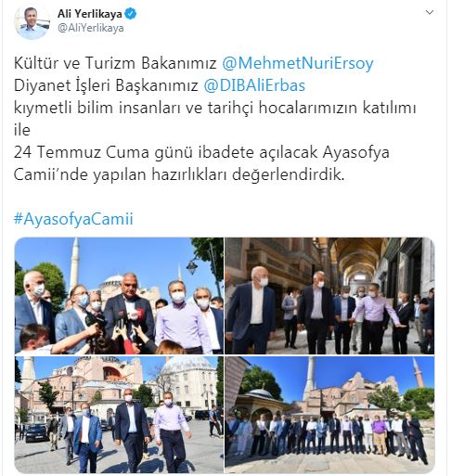
Task: Click the tweet line "Diyanet İşleri Başkanımız"
Action: [106, 85]
